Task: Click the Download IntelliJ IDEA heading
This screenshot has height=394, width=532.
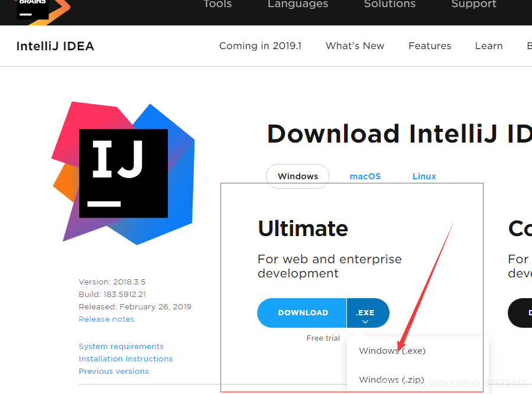Action: [x=400, y=134]
